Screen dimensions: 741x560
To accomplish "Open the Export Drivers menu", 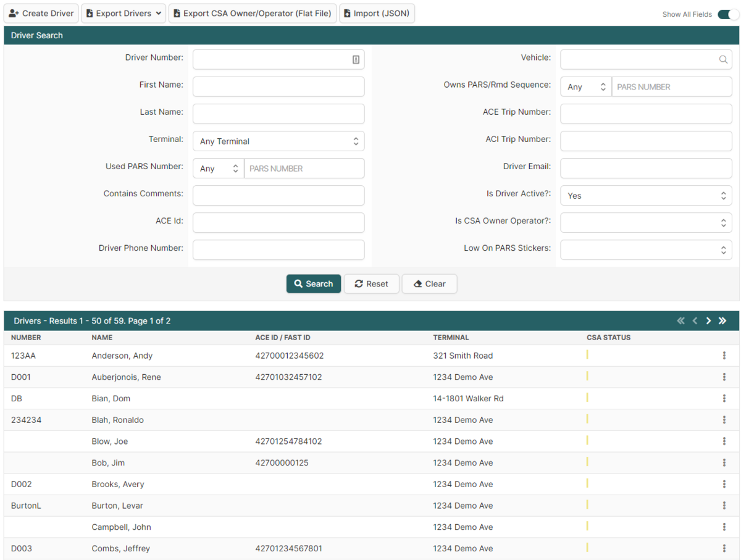I will (123, 13).
